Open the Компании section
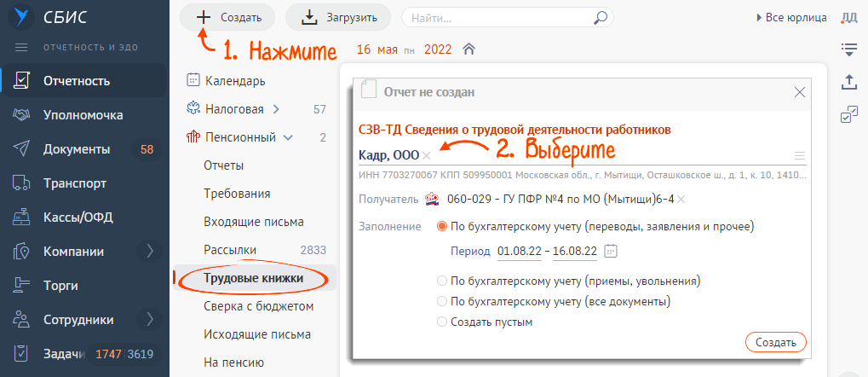The width and height of the screenshot is (868, 377). (73, 252)
